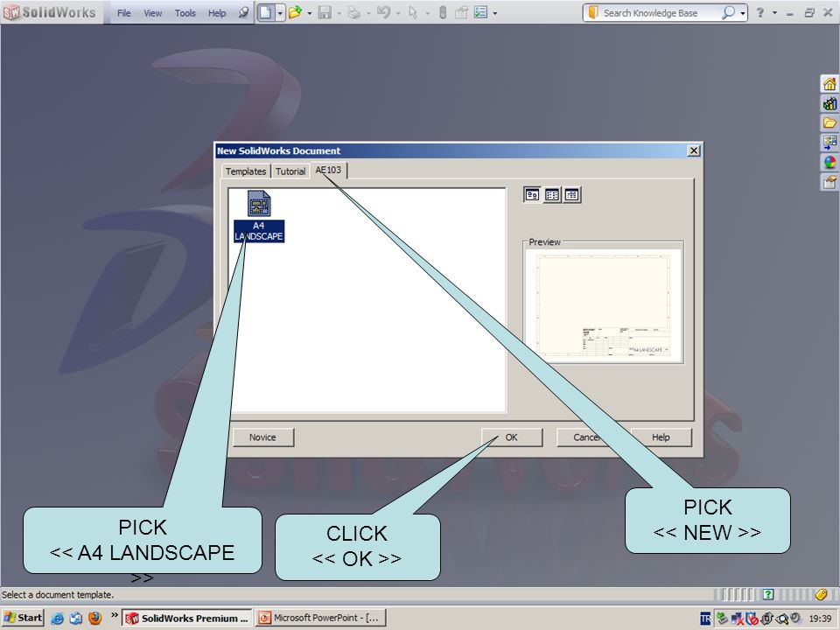Click the A4 landscape Preview thumbnail

[x=603, y=305]
